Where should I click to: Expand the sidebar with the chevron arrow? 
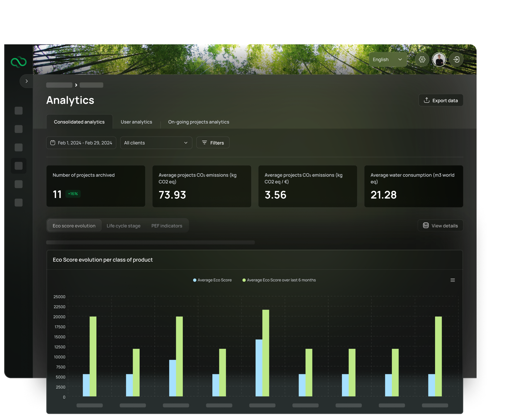tap(26, 81)
